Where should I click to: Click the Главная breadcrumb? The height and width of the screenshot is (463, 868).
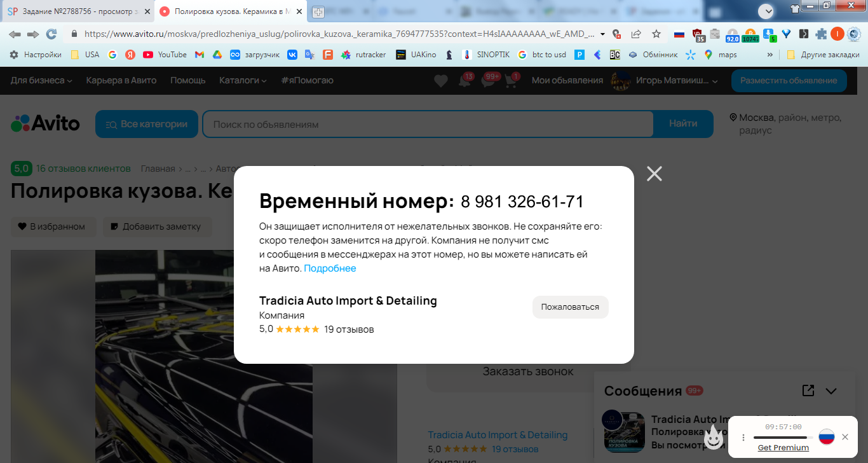point(158,169)
